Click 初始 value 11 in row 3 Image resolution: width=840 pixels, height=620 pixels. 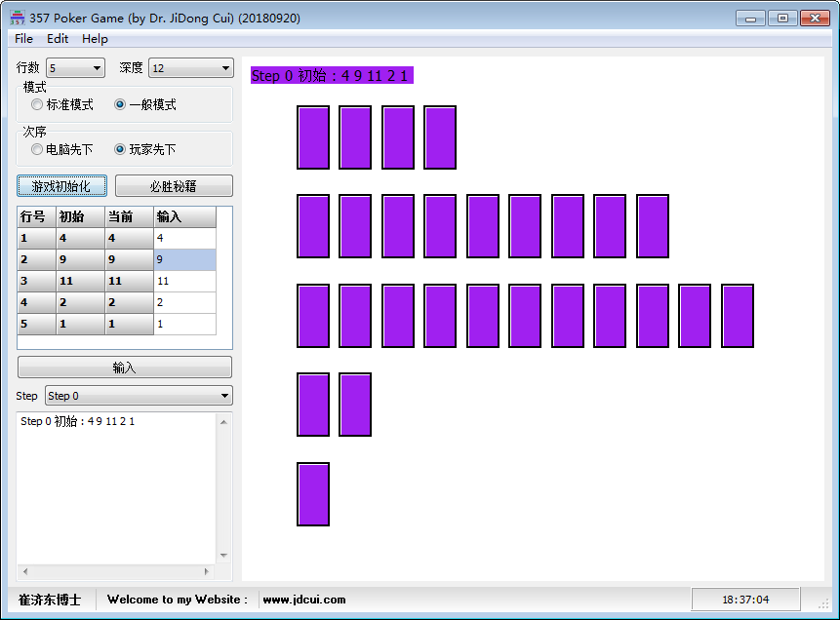(x=80, y=281)
